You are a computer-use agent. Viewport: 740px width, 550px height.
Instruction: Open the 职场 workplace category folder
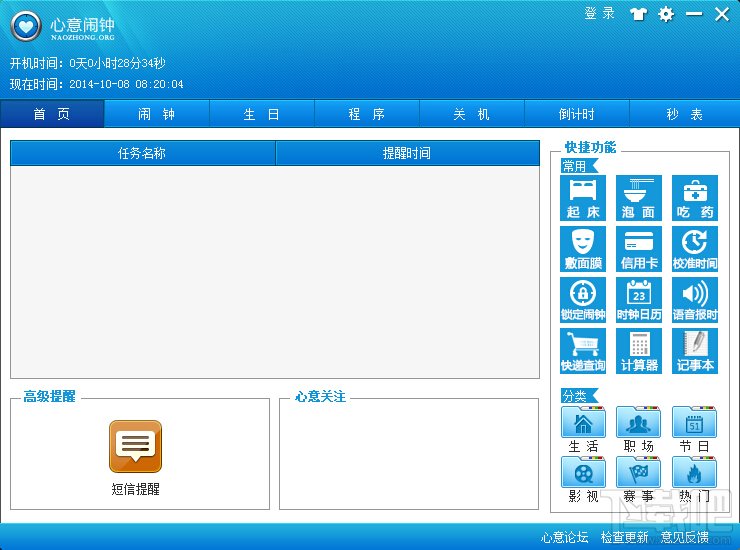point(639,429)
